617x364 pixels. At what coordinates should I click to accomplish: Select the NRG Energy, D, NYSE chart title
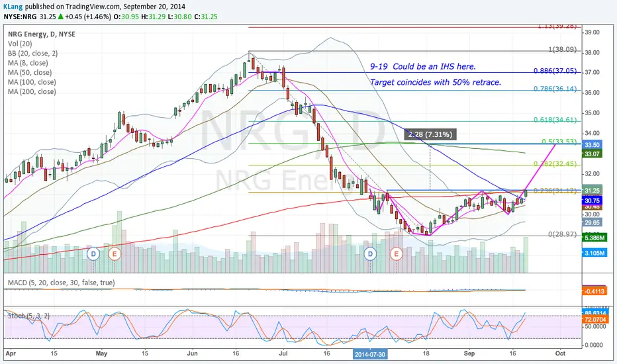point(42,34)
